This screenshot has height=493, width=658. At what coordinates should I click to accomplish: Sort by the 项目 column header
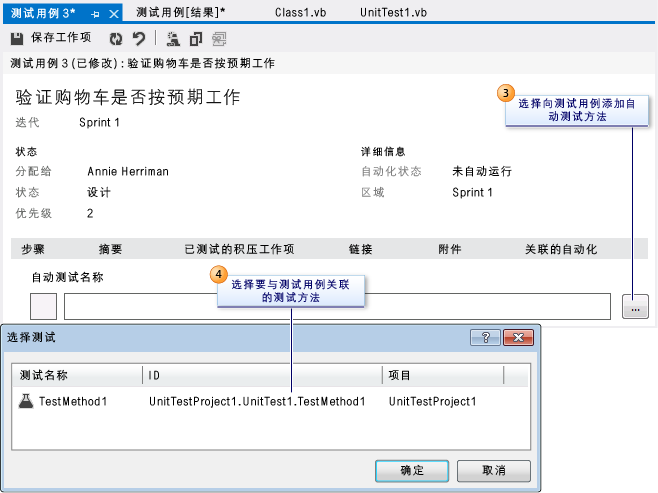point(443,375)
